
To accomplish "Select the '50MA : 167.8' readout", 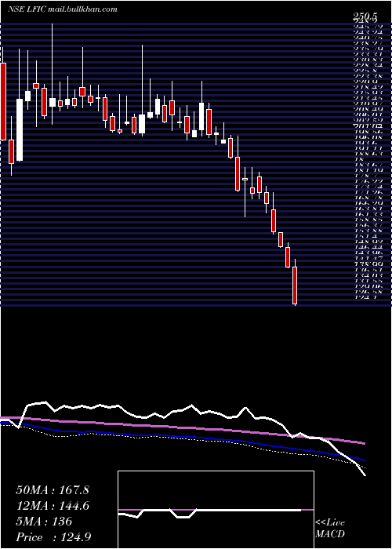I will pyautogui.click(x=53, y=490).
